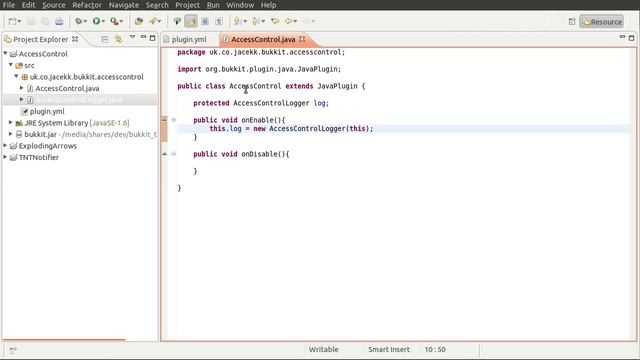
Task: Click the override marker beside onDisable
Action: tap(164, 154)
